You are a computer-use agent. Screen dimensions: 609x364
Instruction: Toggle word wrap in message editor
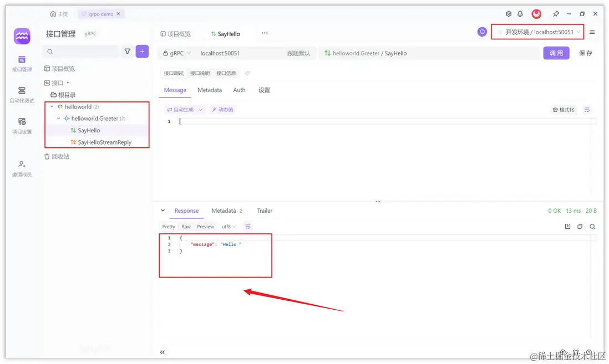pos(587,110)
